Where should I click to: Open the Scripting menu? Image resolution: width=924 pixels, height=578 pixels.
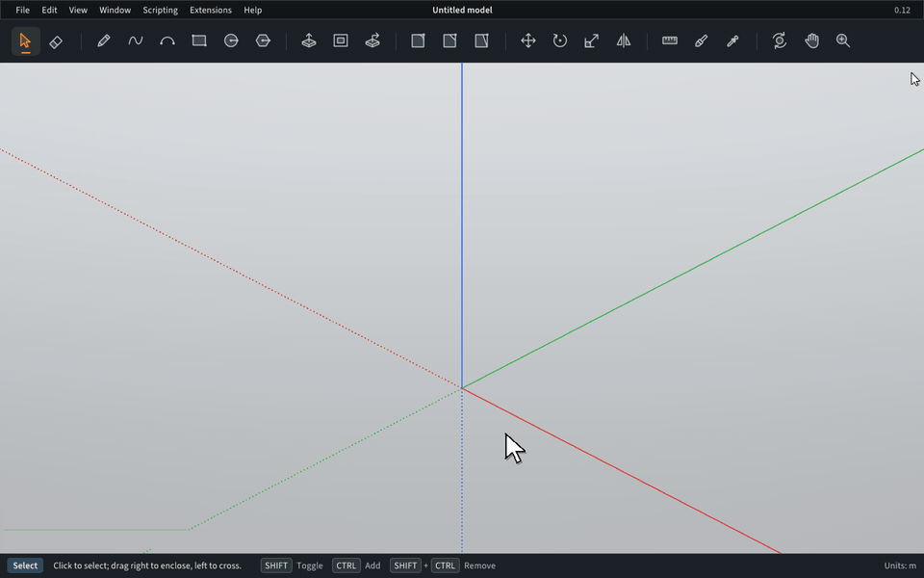[161, 10]
